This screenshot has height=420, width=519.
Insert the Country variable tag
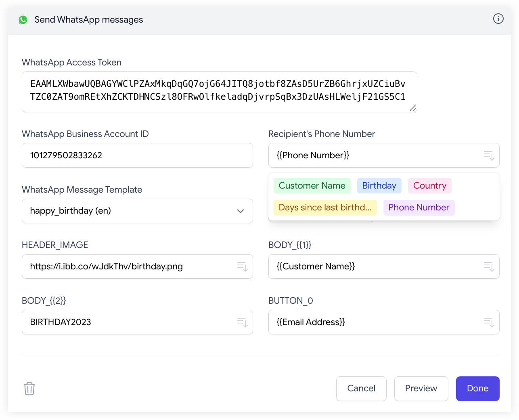pyautogui.click(x=430, y=186)
